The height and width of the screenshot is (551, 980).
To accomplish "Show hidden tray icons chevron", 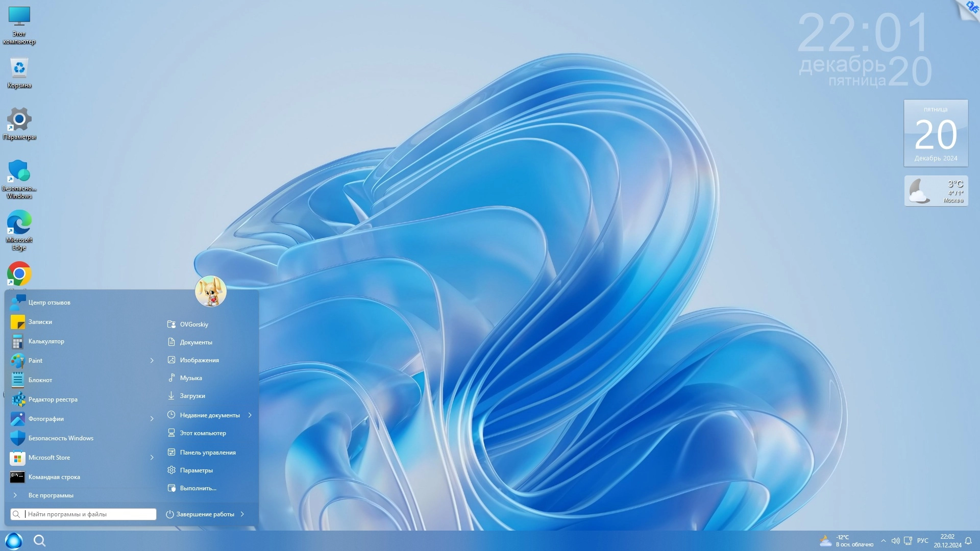I will tap(883, 541).
